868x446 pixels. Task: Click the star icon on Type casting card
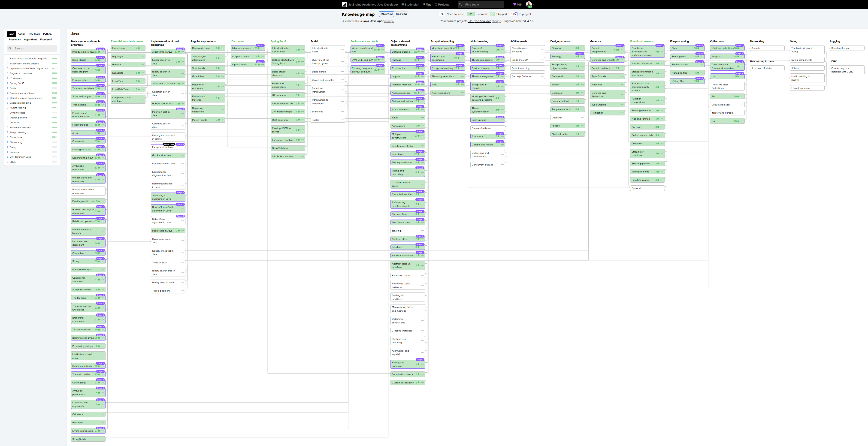pyautogui.click(x=99, y=105)
